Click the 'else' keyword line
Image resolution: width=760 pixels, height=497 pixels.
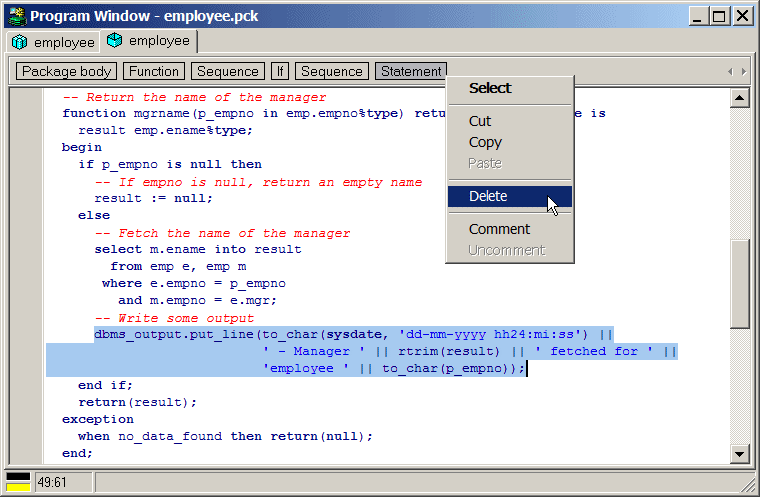coord(94,215)
